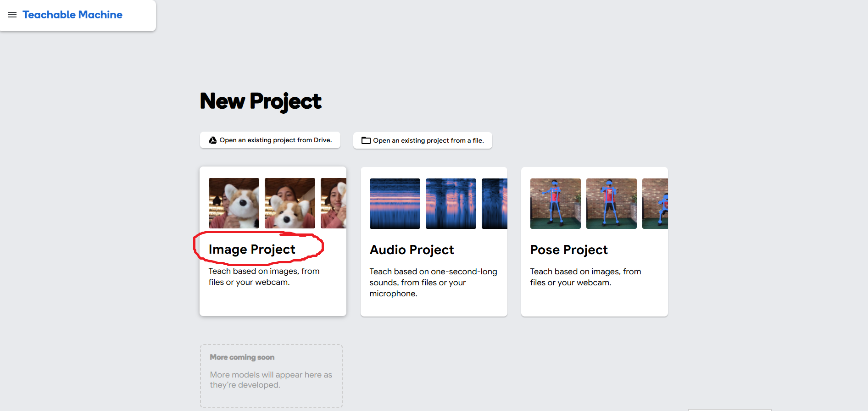Viewport: 868px width, 411px height.
Task: Open an existing project from Drive
Action: 270,140
